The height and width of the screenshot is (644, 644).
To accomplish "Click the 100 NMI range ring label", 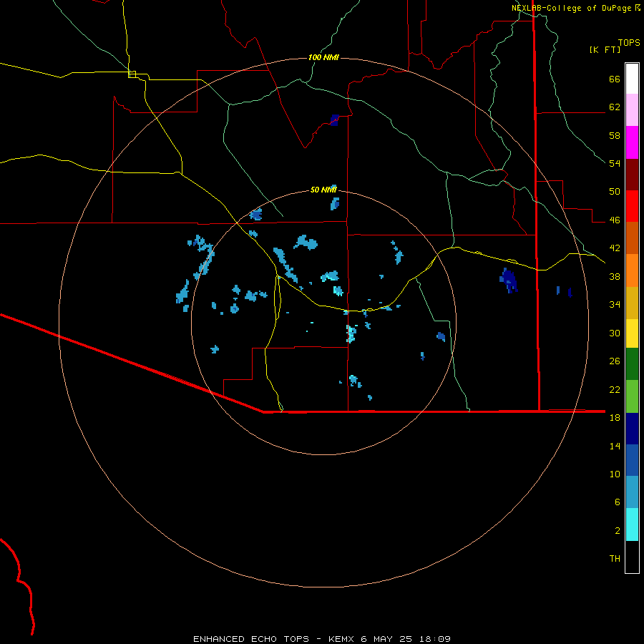I will click(x=323, y=57).
